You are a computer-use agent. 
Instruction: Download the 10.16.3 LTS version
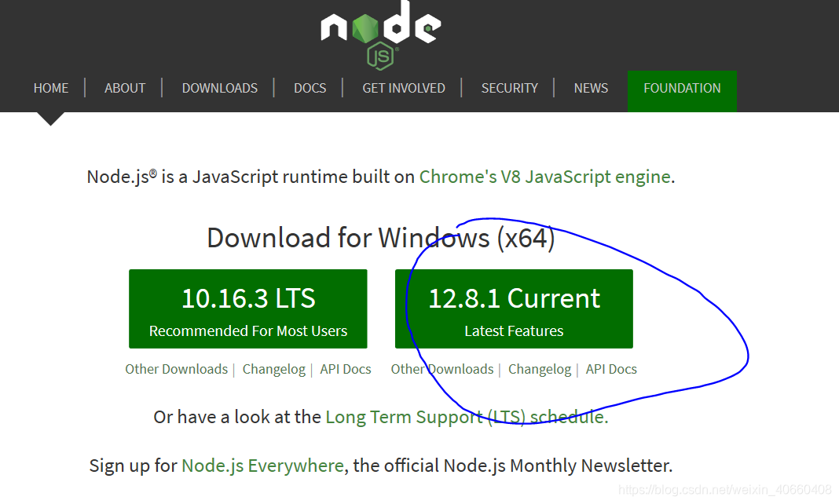(247, 309)
